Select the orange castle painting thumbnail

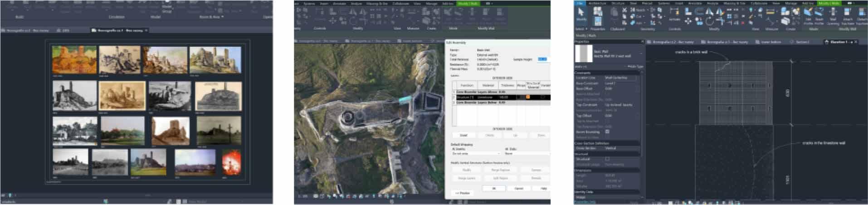point(74,59)
